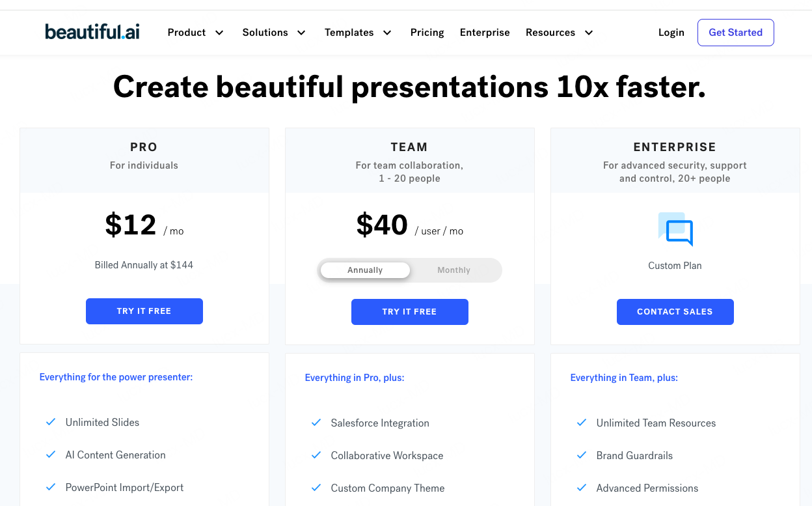Open the Templates menu
The height and width of the screenshot is (506, 812).
click(x=349, y=33)
